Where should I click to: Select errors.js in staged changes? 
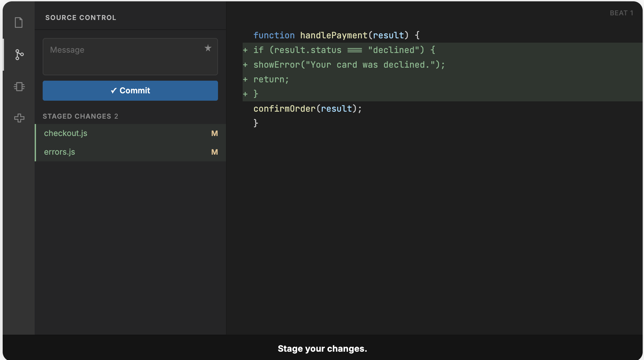130,152
